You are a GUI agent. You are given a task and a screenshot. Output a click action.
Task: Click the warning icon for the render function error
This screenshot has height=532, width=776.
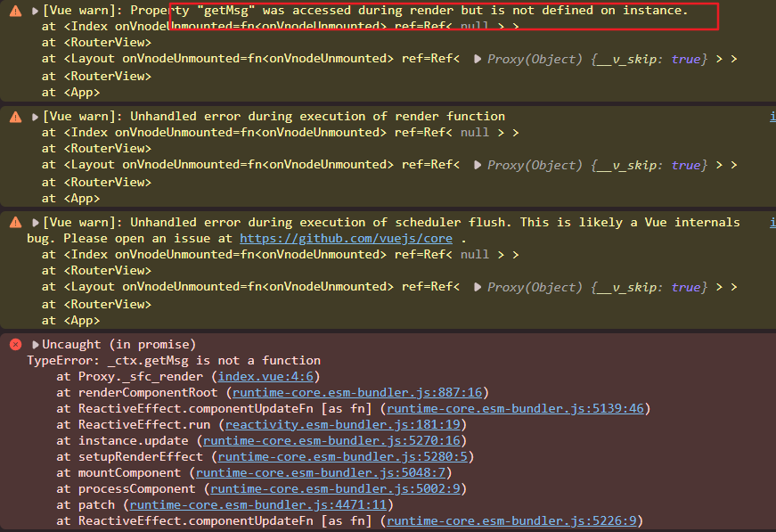pos(15,117)
